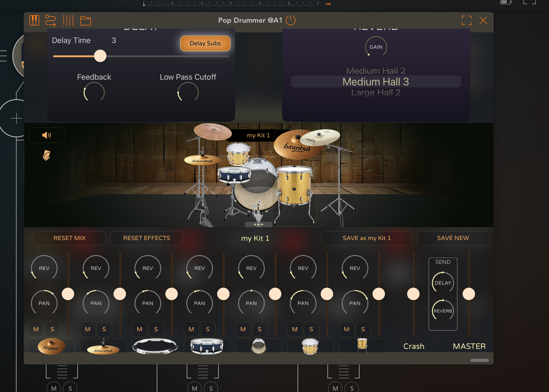The width and height of the screenshot is (549, 392).
Task: Click the SEND REVERB knob
Action: click(443, 311)
